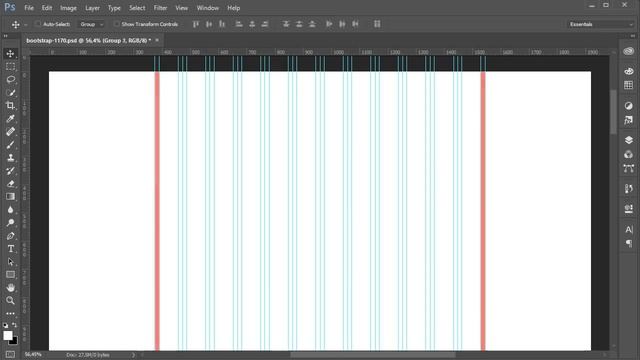Reset default foreground and background colors
This screenshot has height=360, width=640.
click(5, 325)
